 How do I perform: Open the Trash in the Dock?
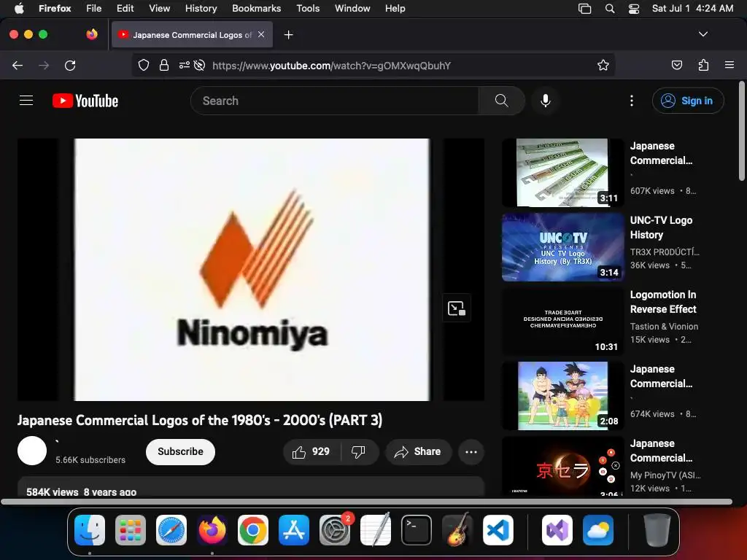coord(657,530)
